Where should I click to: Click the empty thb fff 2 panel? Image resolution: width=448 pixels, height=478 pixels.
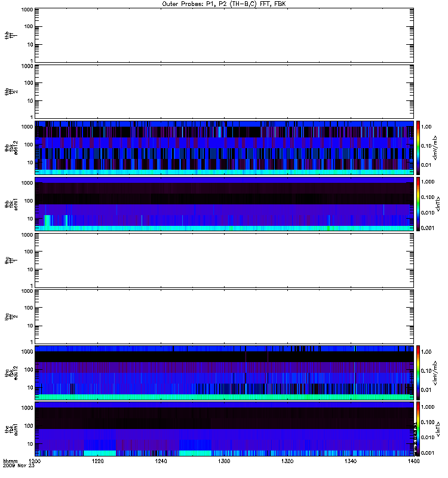[x=224, y=91]
